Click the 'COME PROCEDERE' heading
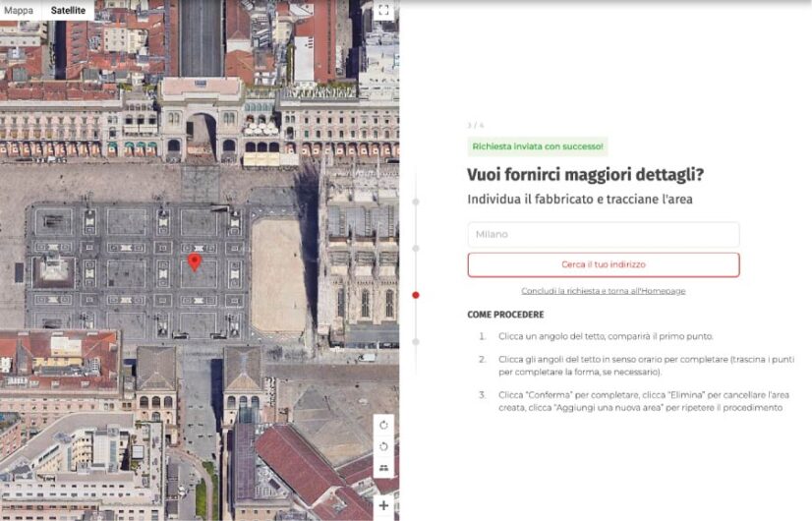This screenshot has height=521, width=812. [x=505, y=315]
